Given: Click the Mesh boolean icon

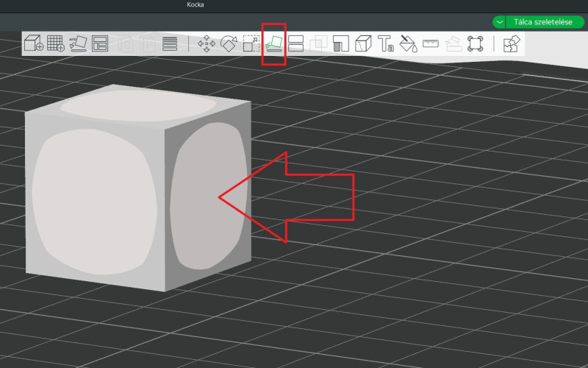Looking at the screenshot, I should [318, 43].
